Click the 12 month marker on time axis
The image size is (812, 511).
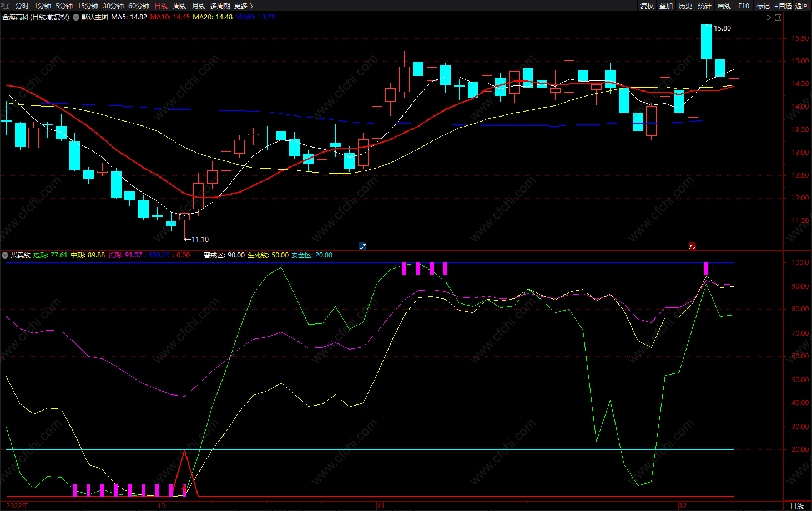pyautogui.click(x=683, y=505)
